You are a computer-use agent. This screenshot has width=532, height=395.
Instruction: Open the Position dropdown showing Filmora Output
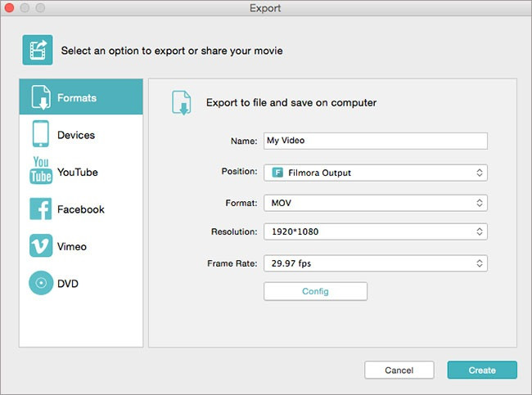coord(375,173)
